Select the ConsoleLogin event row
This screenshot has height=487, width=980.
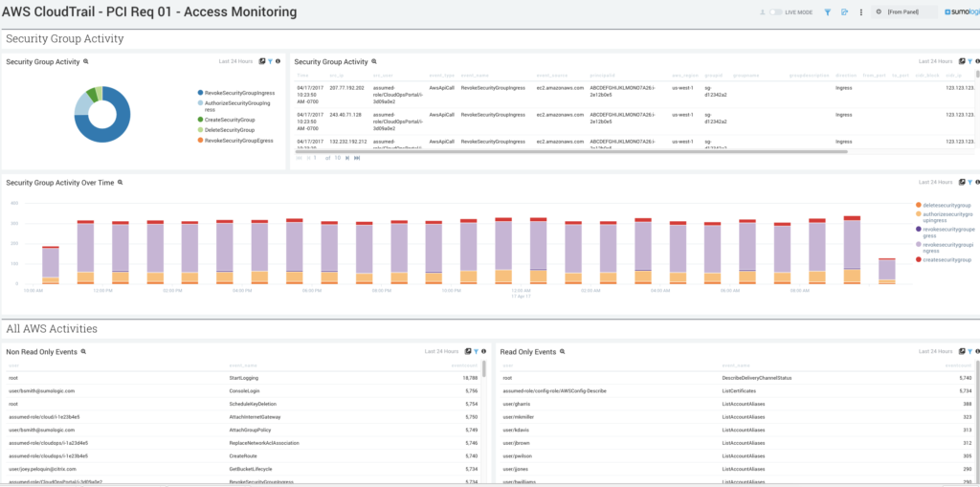pos(243,390)
